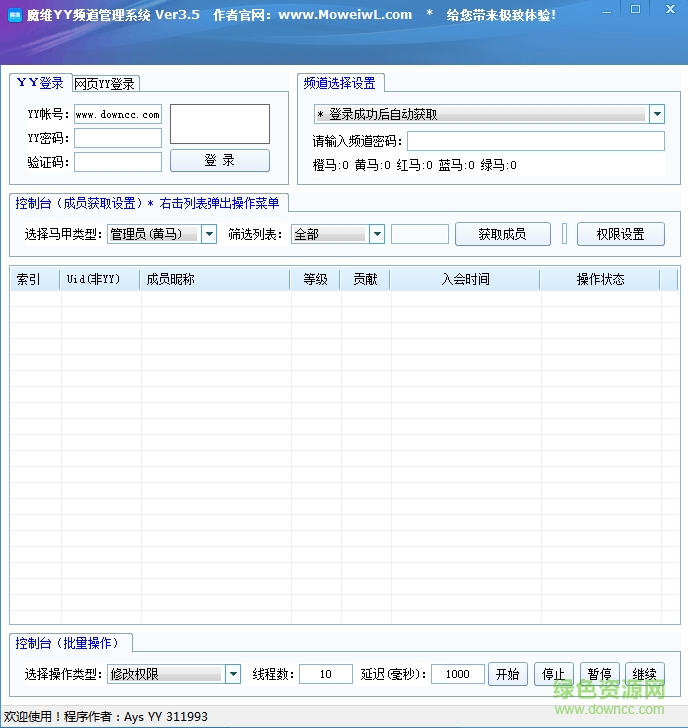This screenshot has width=688, height=728.
Task: Sort by the 入会时间 column header
Action: 465,279
